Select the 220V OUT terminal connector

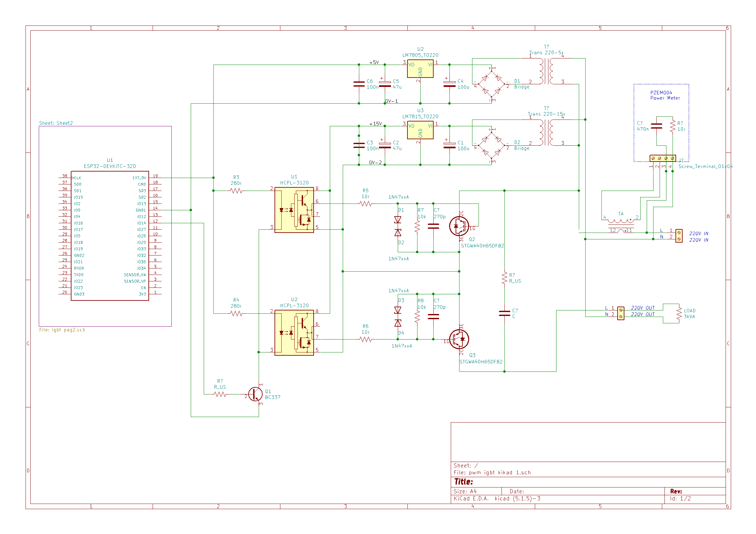(621, 313)
